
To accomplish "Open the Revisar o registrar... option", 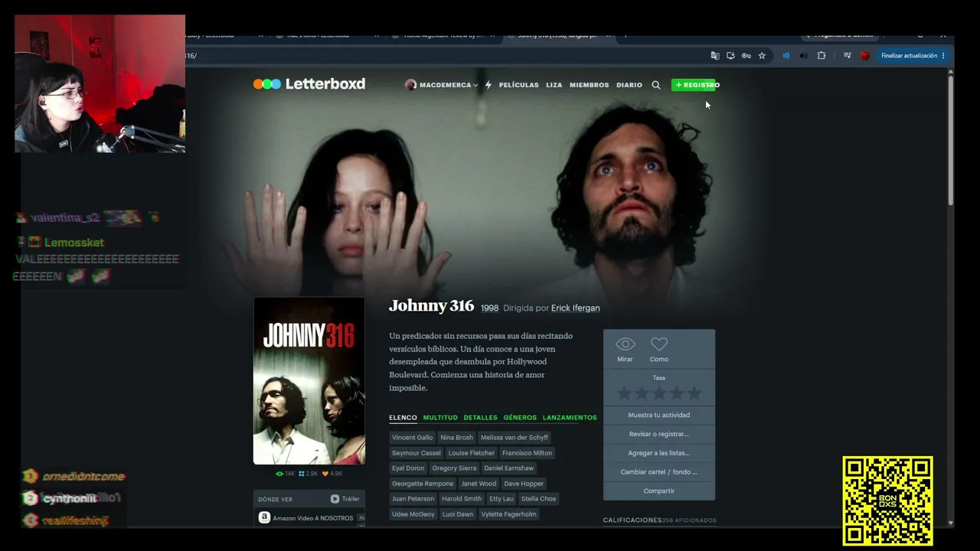I will [659, 434].
